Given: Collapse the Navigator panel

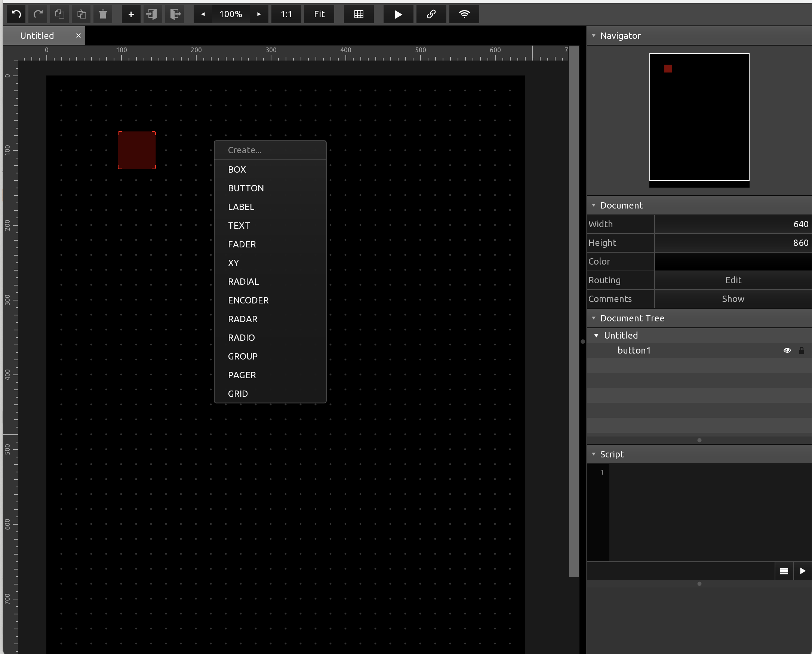Looking at the screenshot, I should click(x=593, y=36).
